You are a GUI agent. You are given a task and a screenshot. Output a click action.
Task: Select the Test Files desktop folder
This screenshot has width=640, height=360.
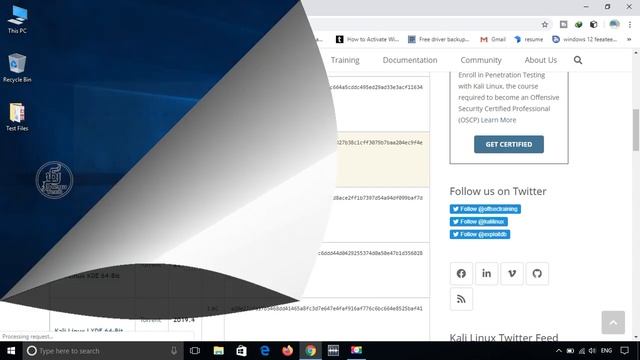click(17, 117)
